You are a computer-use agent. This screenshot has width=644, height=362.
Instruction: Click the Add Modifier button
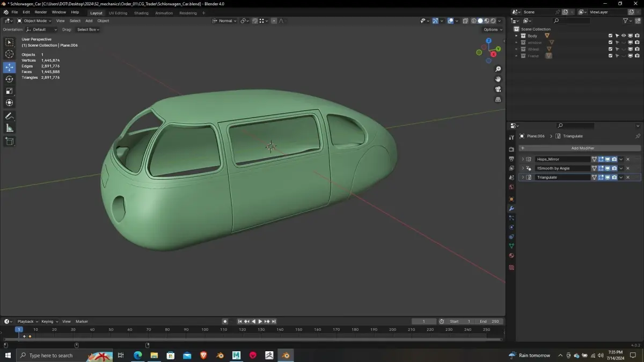pos(582,148)
